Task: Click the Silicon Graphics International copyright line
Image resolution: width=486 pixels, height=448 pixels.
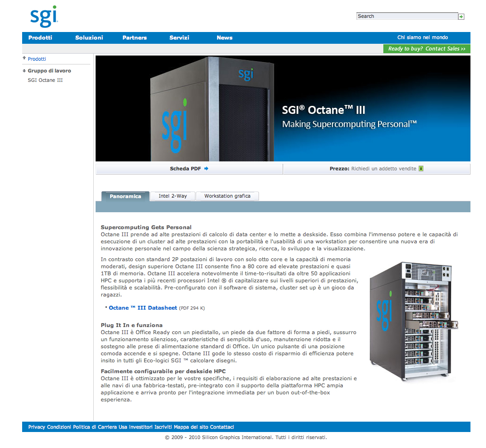Action: (246, 438)
